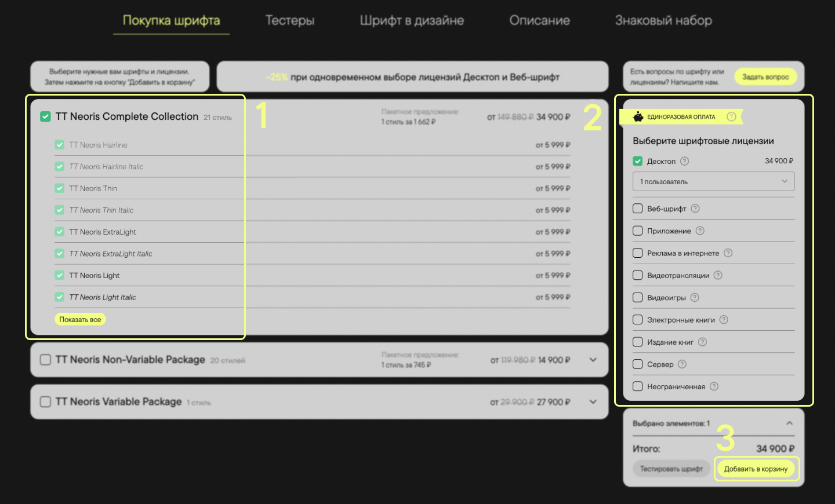The image size is (835, 504).
Task: Switch to Описание tab
Action: click(540, 20)
